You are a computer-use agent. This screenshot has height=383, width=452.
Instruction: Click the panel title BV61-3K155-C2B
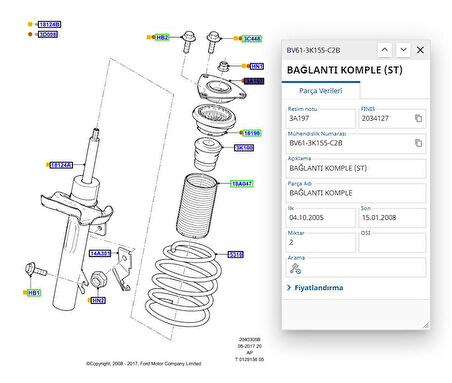(x=313, y=50)
